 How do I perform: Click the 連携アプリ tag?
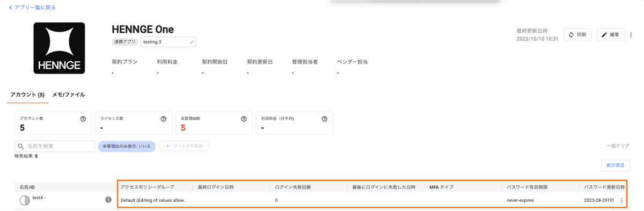(125, 42)
